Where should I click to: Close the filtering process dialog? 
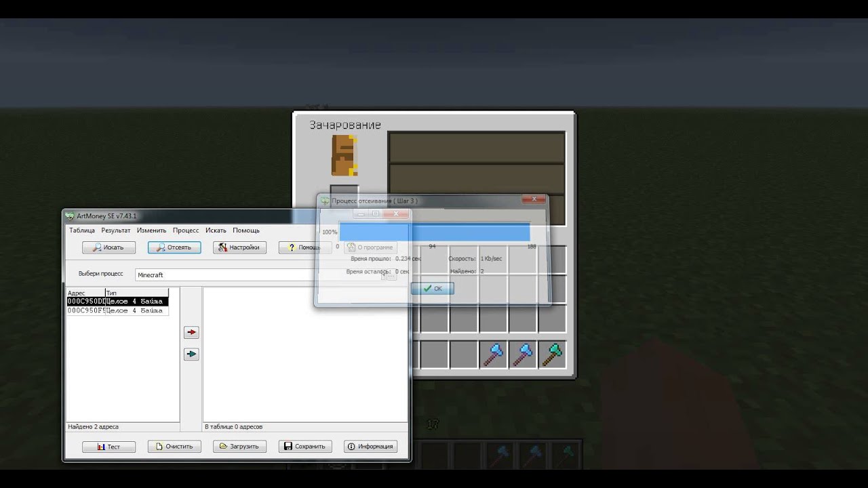(534, 200)
